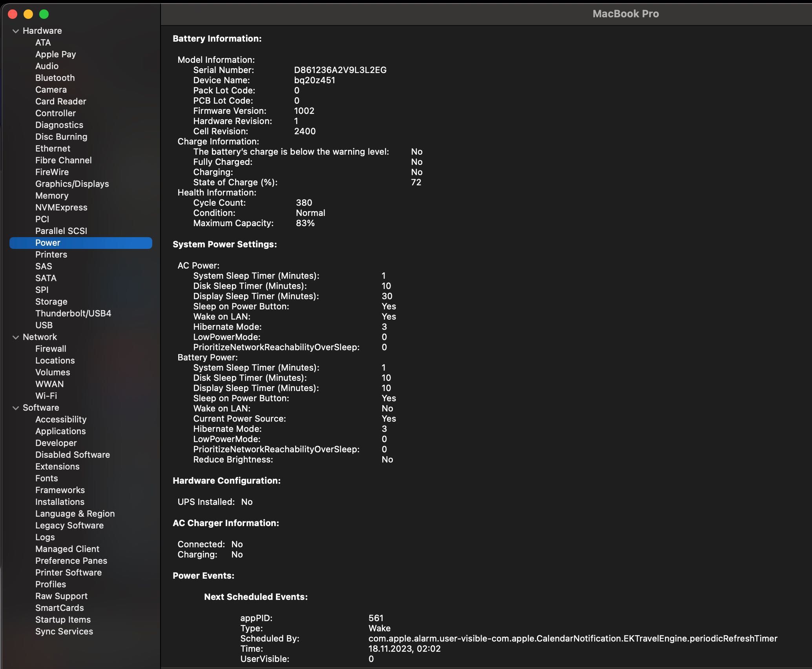The width and height of the screenshot is (812, 669).
Task: Select Audio in the Hardware list
Action: point(47,66)
